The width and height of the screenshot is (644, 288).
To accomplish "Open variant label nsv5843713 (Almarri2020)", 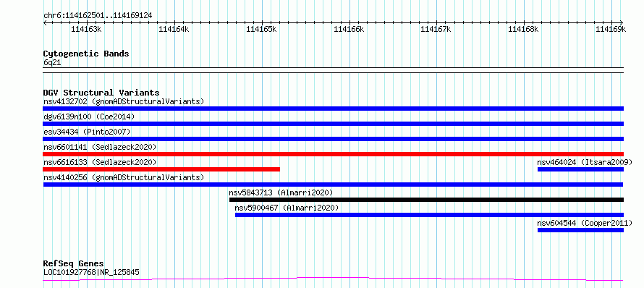I will coord(281,192).
